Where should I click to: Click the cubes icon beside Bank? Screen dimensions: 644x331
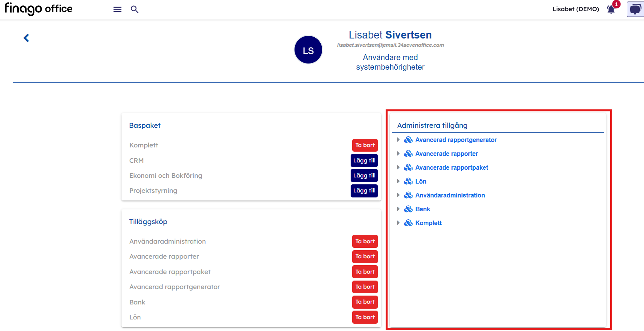tap(408, 209)
